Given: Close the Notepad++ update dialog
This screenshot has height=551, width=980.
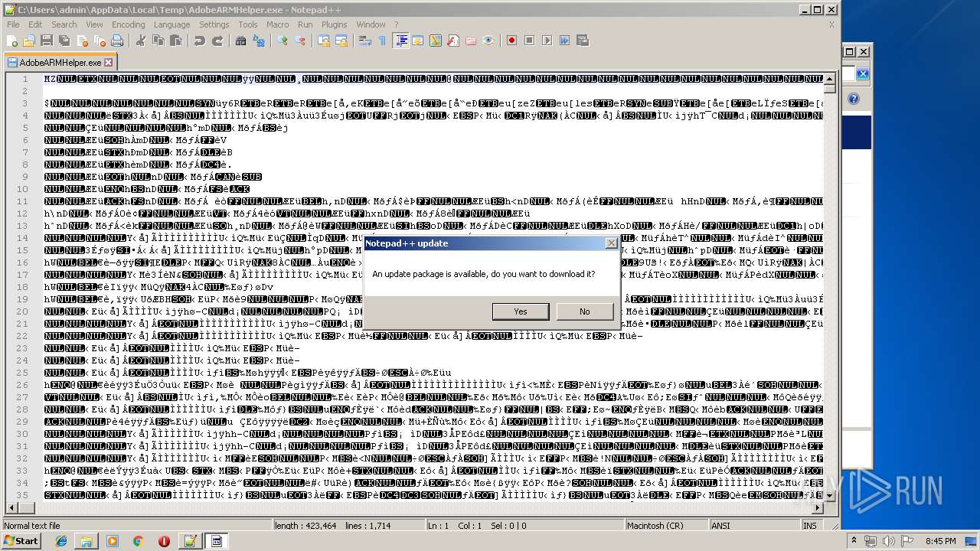Looking at the screenshot, I should (611, 243).
